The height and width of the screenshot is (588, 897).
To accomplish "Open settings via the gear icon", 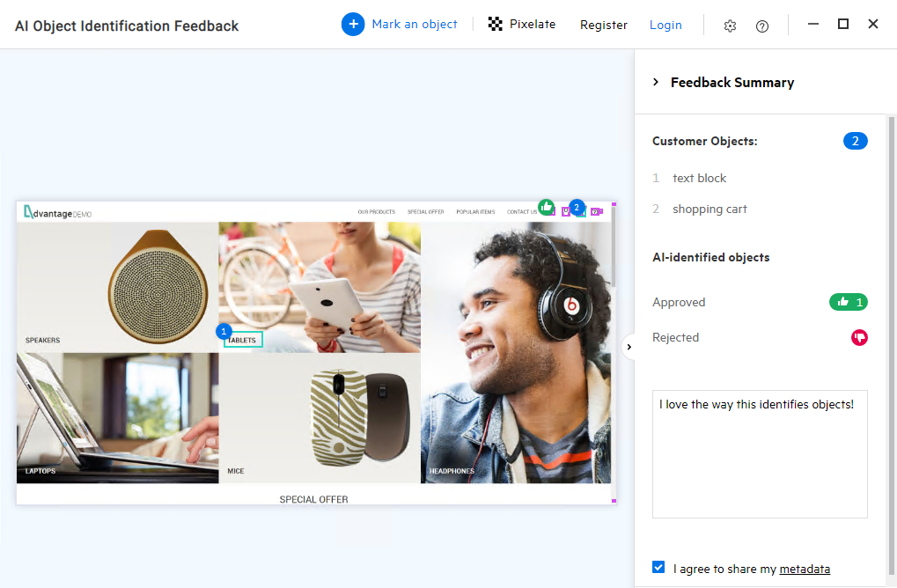I will (x=730, y=26).
